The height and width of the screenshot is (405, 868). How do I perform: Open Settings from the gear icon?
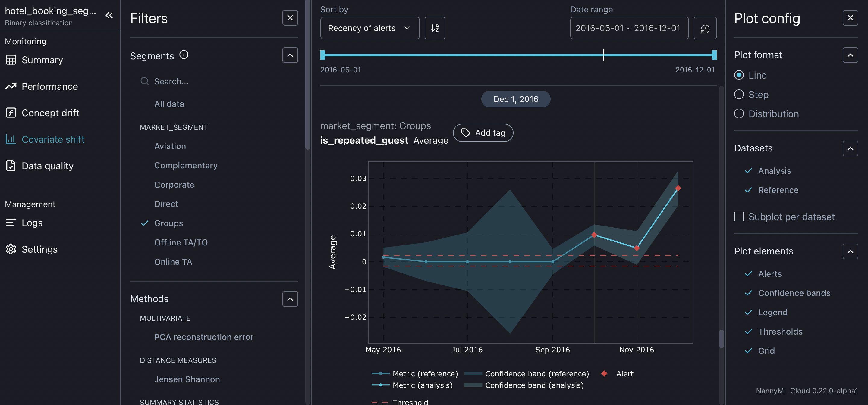(x=11, y=249)
